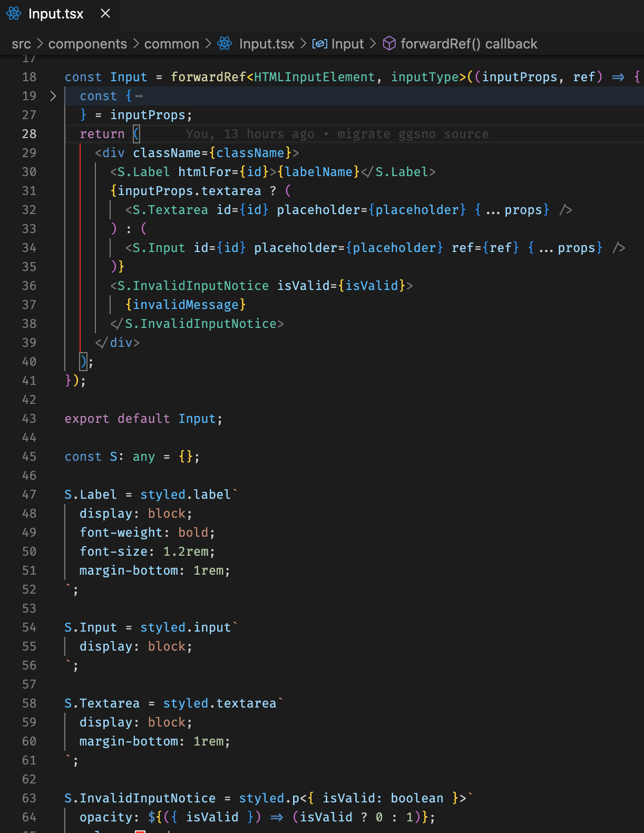Click line number 28 in the gutter

[x=30, y=134]
